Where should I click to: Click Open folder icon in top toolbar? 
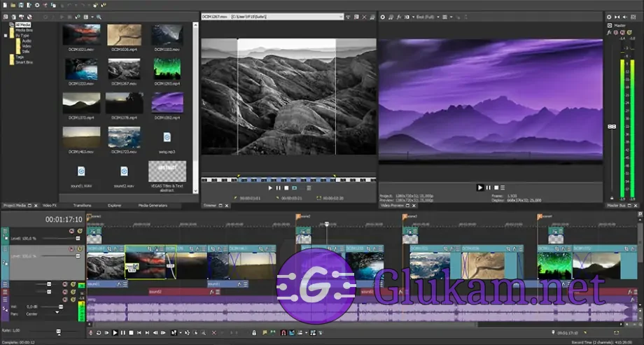(x=13, y=6)
